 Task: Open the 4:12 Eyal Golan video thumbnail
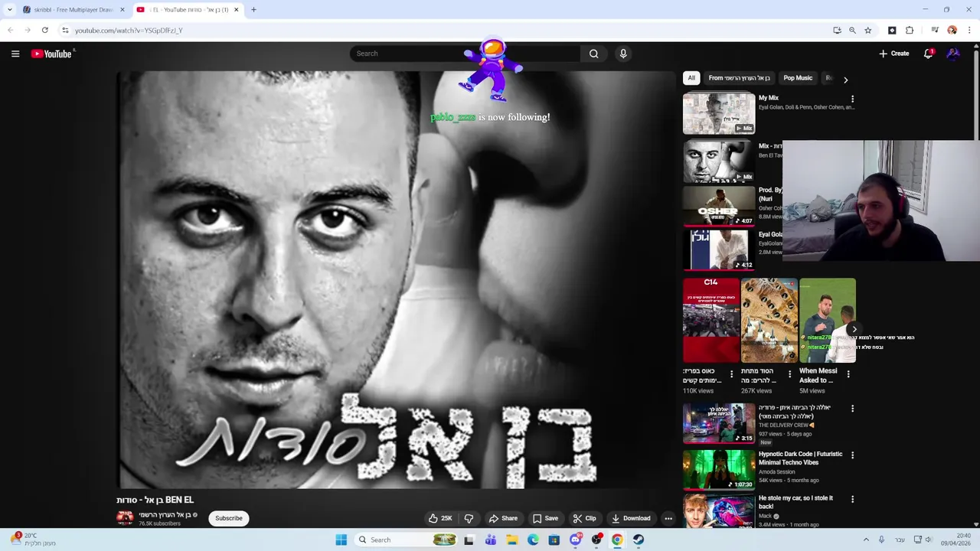point(719,250)
